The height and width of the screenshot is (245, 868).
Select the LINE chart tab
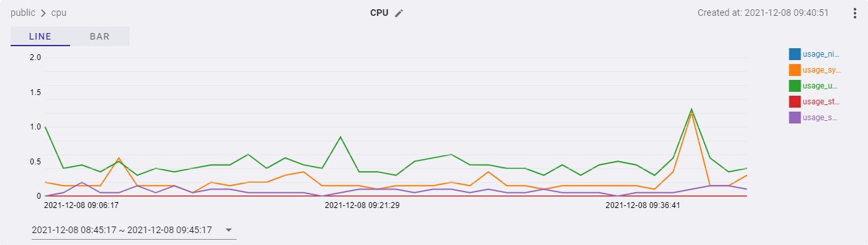40,36
